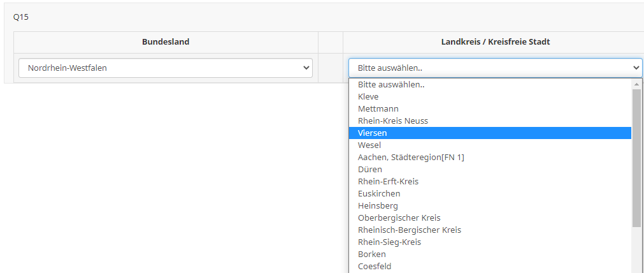
Task: Select Euskirchen from the options
Action: pos(379,193)
